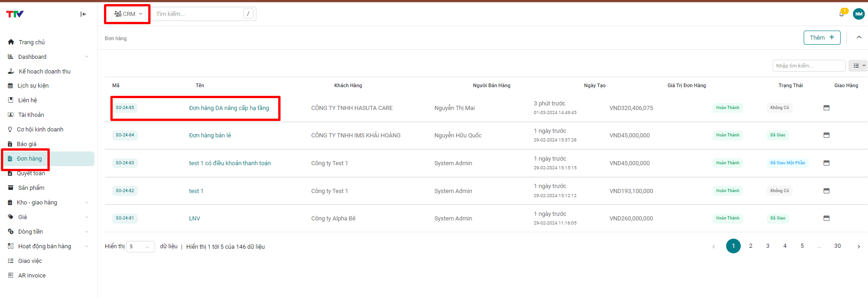Click the Thêm button
The image size is (868, 298).
[x=821, y=37]
